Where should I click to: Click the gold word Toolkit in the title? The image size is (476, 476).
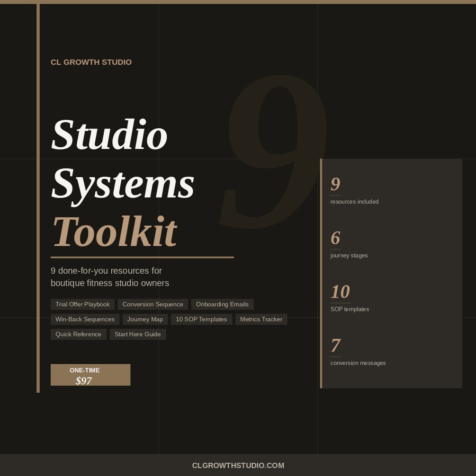[x=115, y=232]
